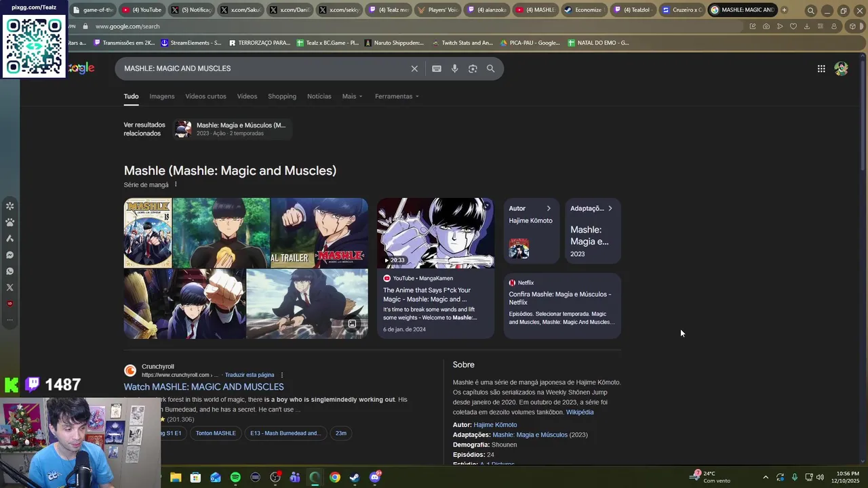Open Spotify from the taskbar
This screenshot has height=488, width=868.
(235, 477)
